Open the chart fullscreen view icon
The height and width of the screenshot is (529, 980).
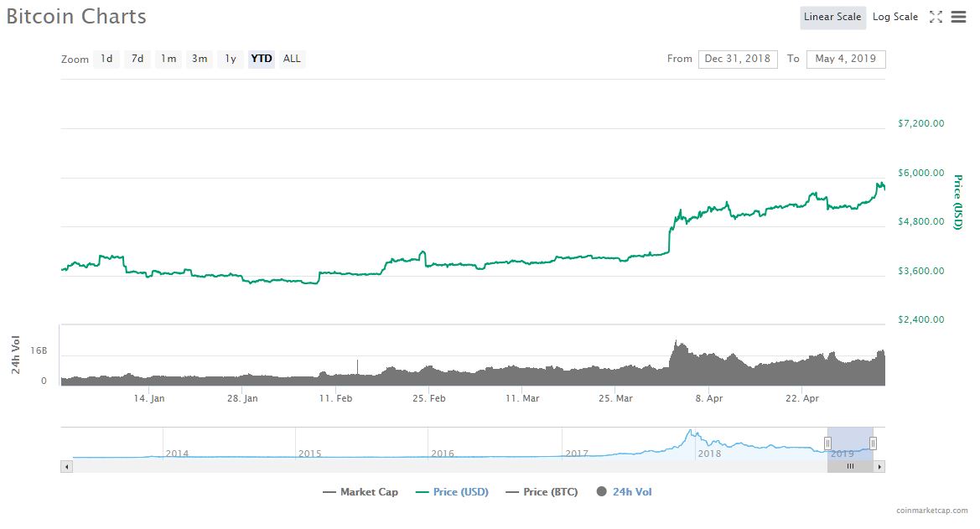[936, 16]
